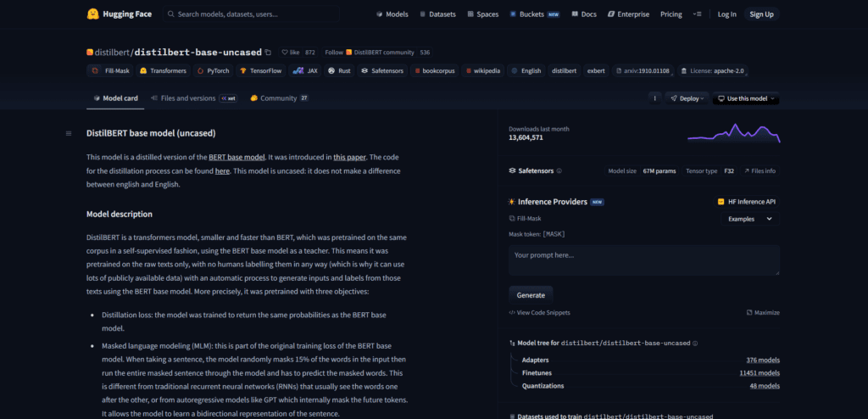Select the TensorFlow tag
The width and height of the screenshot is (868, 419).
261,71
